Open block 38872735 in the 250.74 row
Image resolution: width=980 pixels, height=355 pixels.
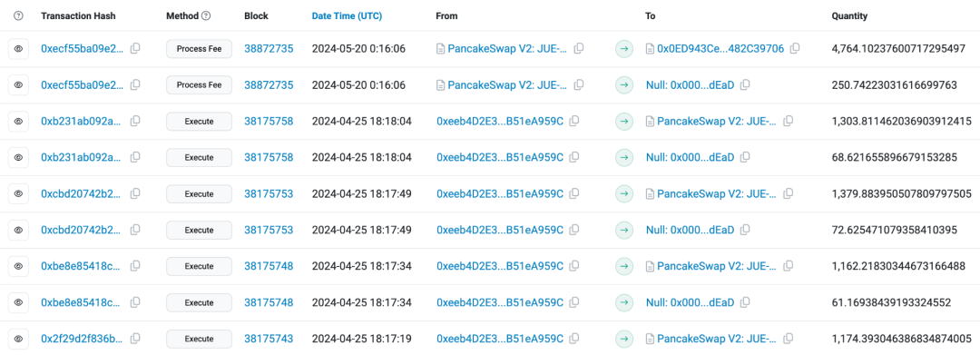pyautogui.click(x=269, y=85)
